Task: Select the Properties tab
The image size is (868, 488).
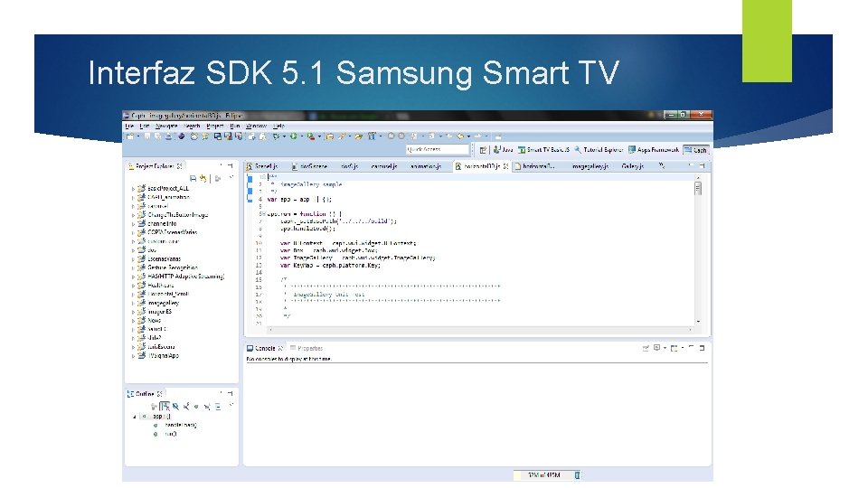Action: [x=307, y=349]
